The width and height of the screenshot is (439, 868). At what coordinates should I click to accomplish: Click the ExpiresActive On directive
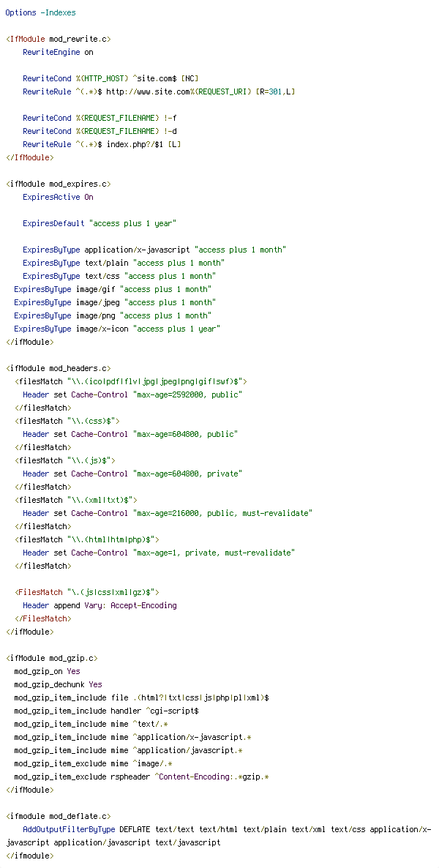point(58,197)
